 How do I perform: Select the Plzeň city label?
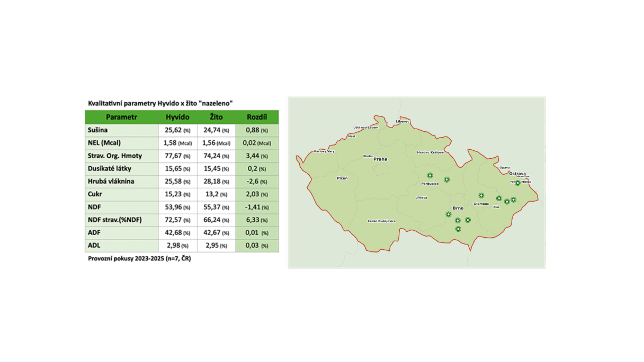point(343,178)
